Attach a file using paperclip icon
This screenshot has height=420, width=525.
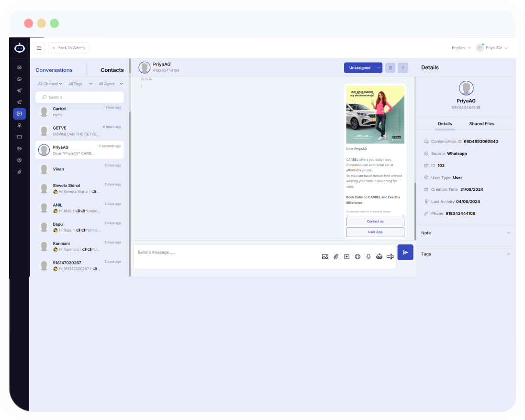336,257
